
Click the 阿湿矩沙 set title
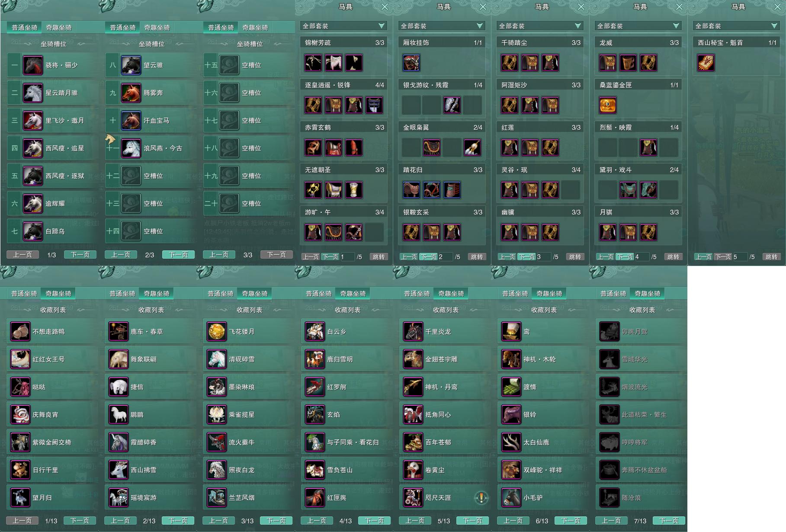point(514,85)
